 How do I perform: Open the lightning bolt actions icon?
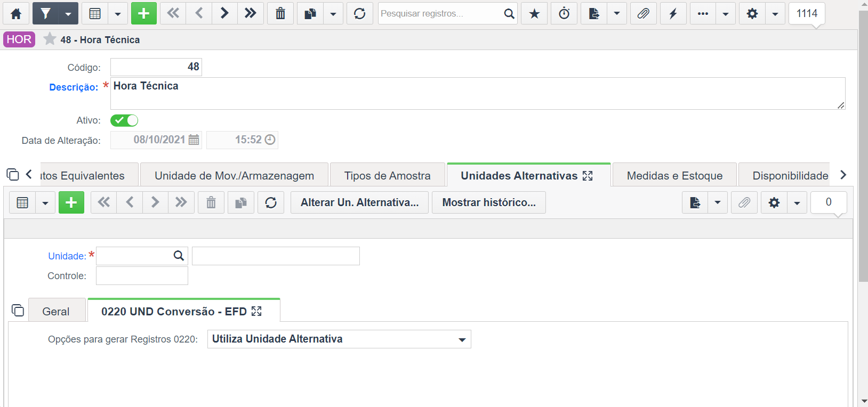click(x=673, y=13)
